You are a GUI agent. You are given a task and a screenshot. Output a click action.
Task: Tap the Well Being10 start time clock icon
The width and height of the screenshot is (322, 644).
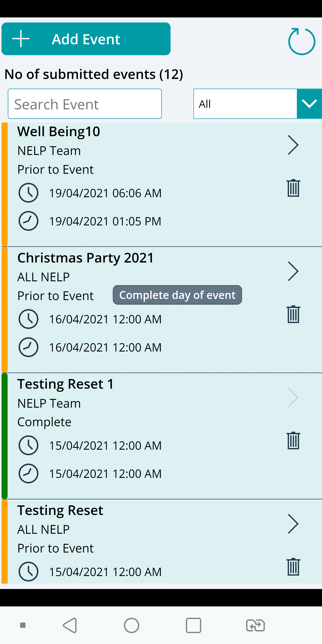click(x=28, y=193)
